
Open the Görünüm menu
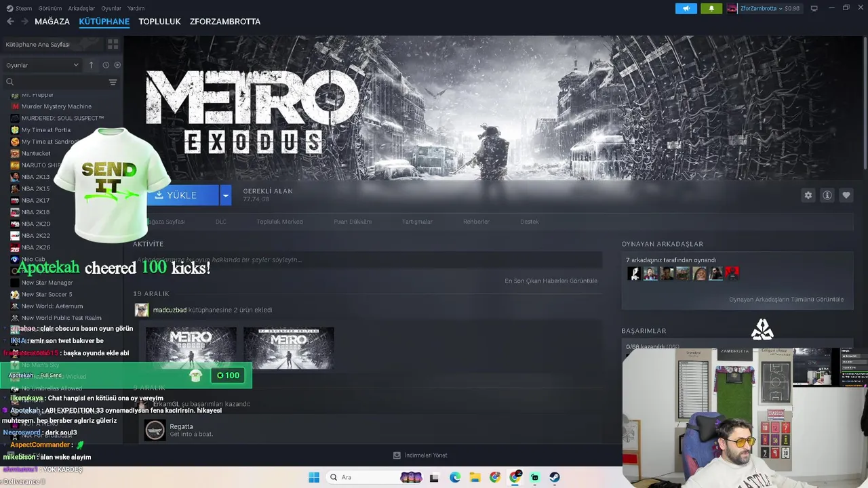click(x=50, y=8)
